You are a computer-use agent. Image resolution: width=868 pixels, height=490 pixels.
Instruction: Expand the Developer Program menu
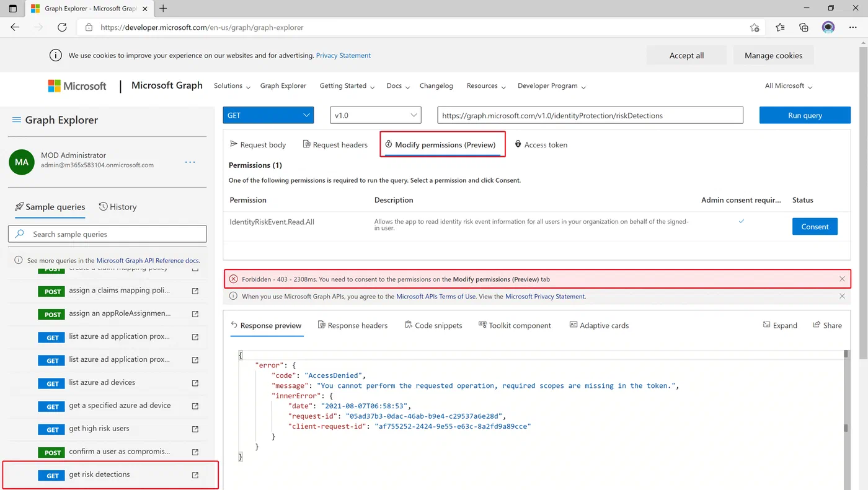552,86
